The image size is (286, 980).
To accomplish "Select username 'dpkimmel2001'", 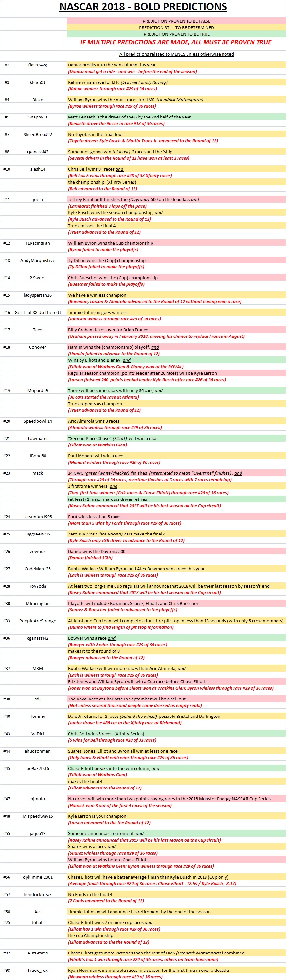I will point(38,877).
